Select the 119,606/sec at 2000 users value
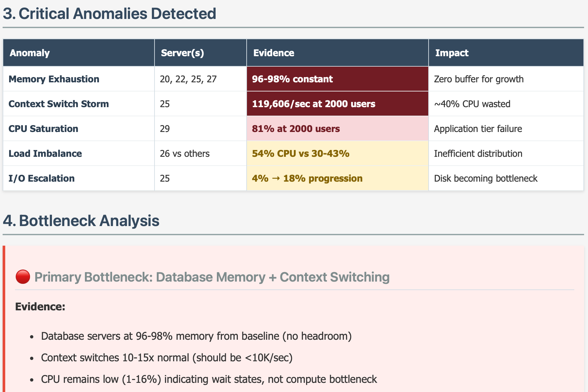 click(x=314, y=104)
